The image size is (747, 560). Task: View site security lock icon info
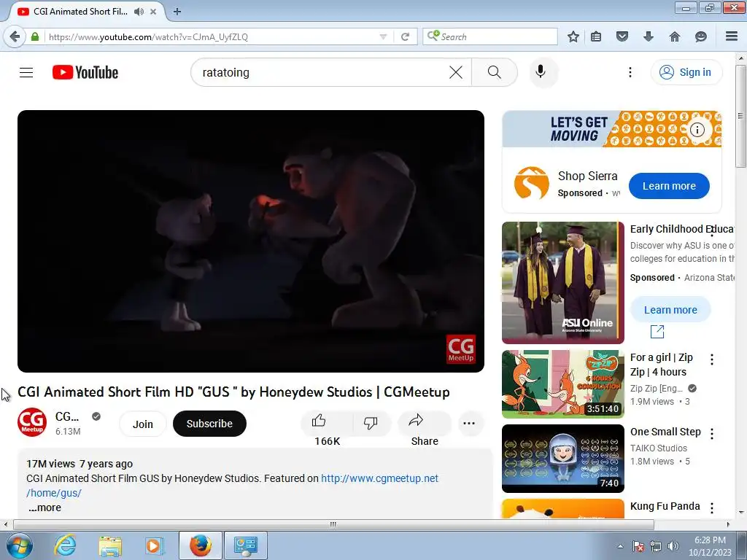pos(35,36)
